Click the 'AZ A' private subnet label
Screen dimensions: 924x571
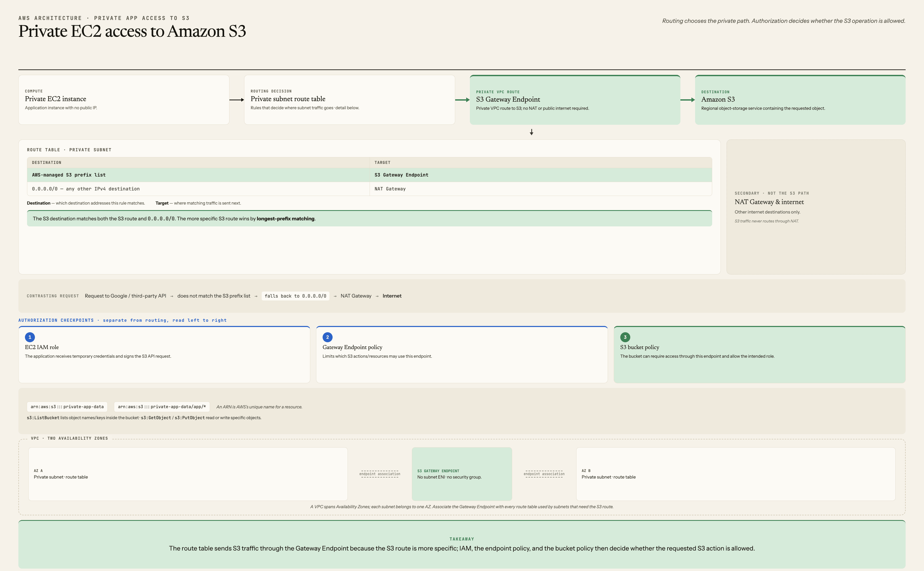(x=38, y=471)
